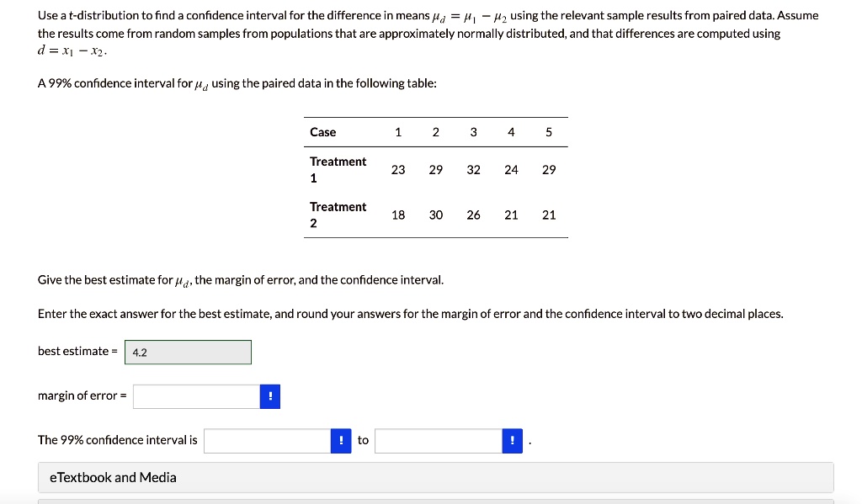
Task: Click the instruction line about rounding answers
Action: click(409, 313)
